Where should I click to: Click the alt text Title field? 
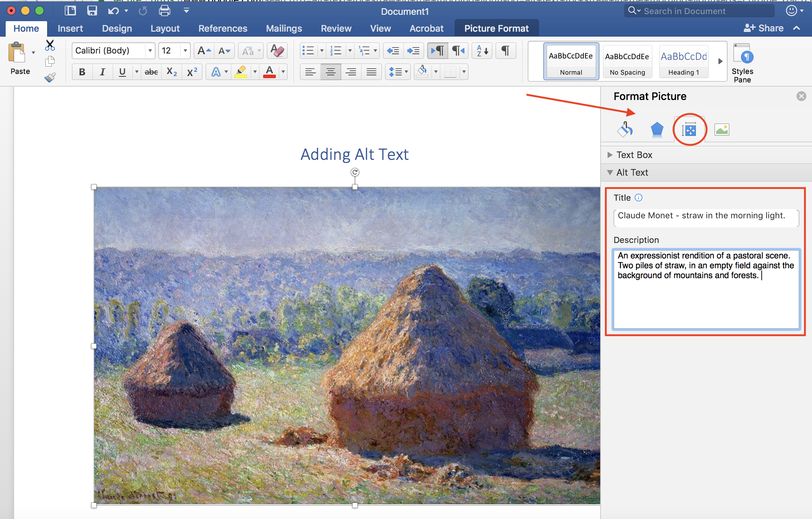706,218
